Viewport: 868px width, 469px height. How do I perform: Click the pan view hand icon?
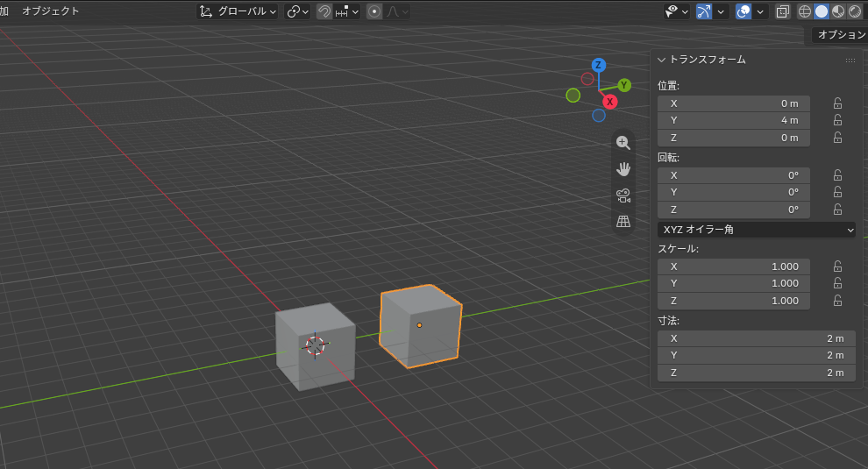(623, 169)
